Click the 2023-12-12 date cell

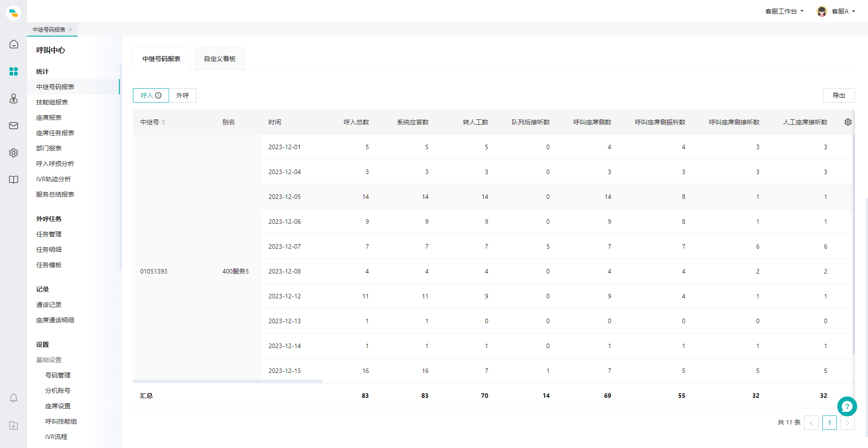(285, 296)
